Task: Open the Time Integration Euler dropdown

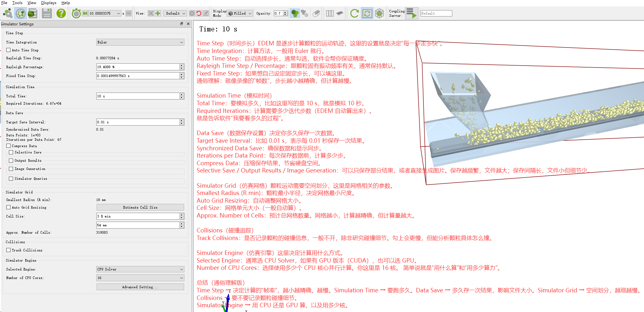Action: click(140, 42)
